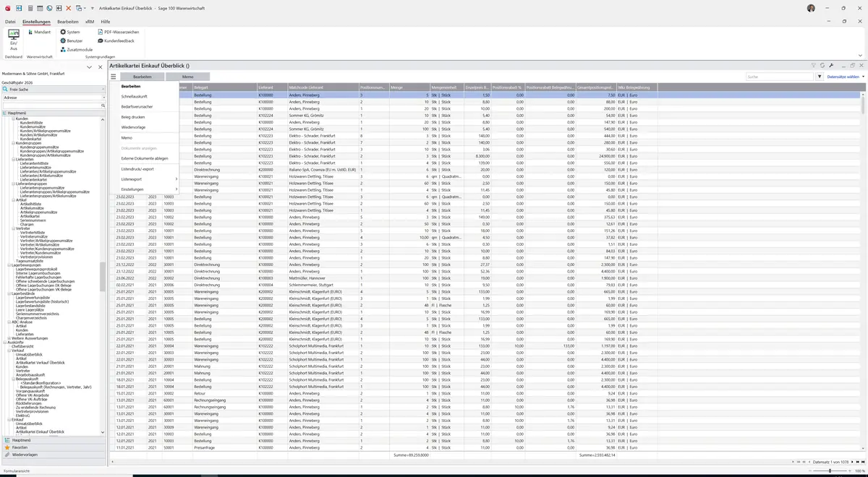
Task: Open PDF-Wasserzeichen option
Action: (x=118, y=32)
